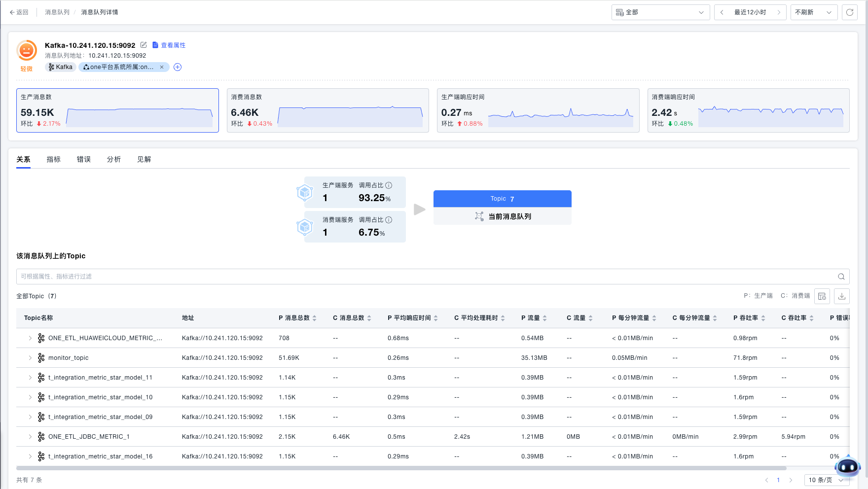Click the search icon in filter box
The height and width of the screenshot is (489, 868).
(x=841, y=277)
